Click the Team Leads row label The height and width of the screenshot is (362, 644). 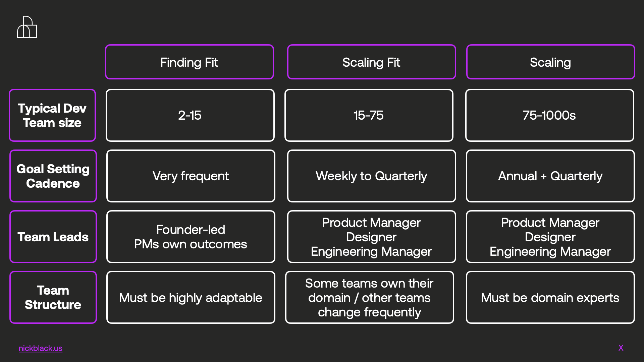pyautogui.click(x=53, y=237)
